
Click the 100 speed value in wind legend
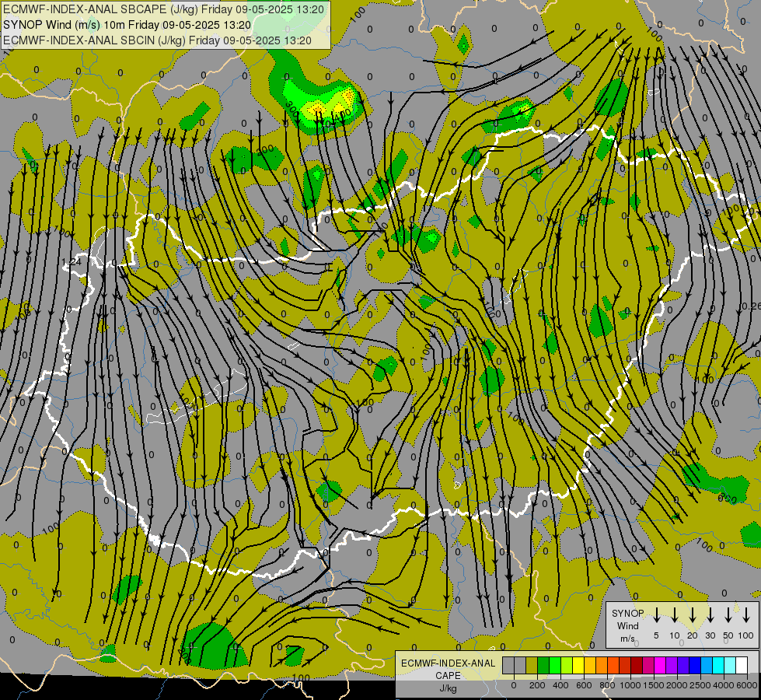[x=746, y=635]
